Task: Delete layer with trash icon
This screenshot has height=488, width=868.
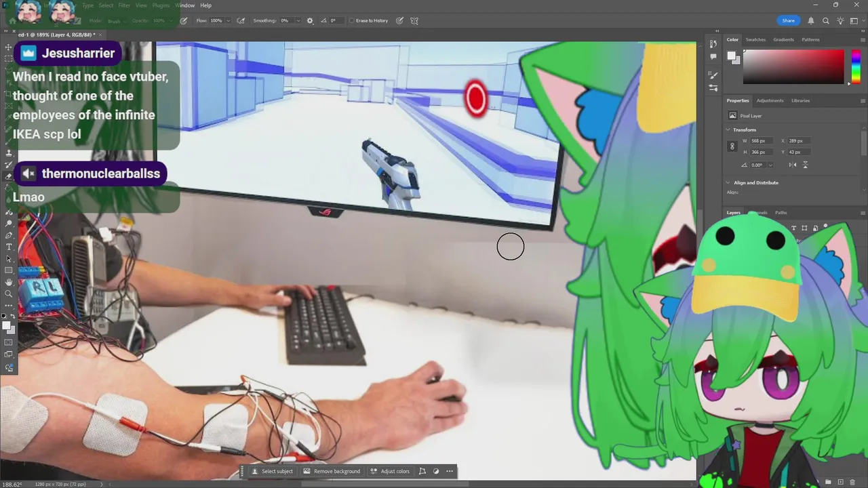Action: pos(852,482)
